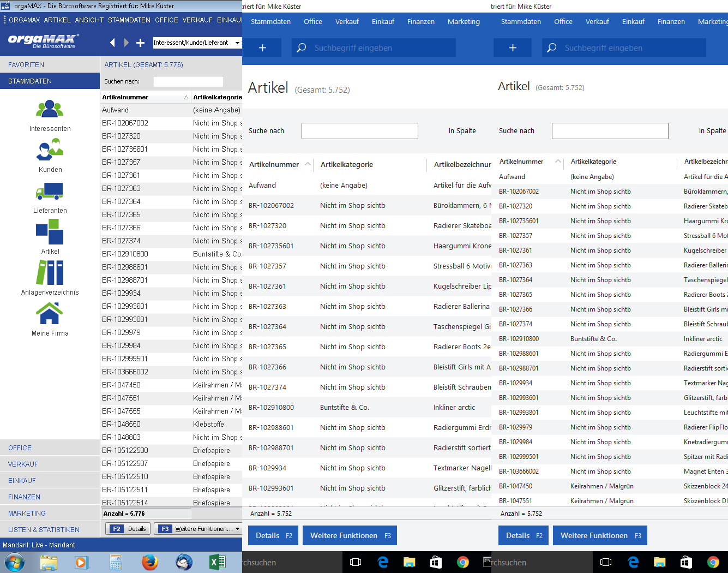Click the white plus icon in the left window toolbar
Viewport: 728px width, 573px height.
(141, 43)
